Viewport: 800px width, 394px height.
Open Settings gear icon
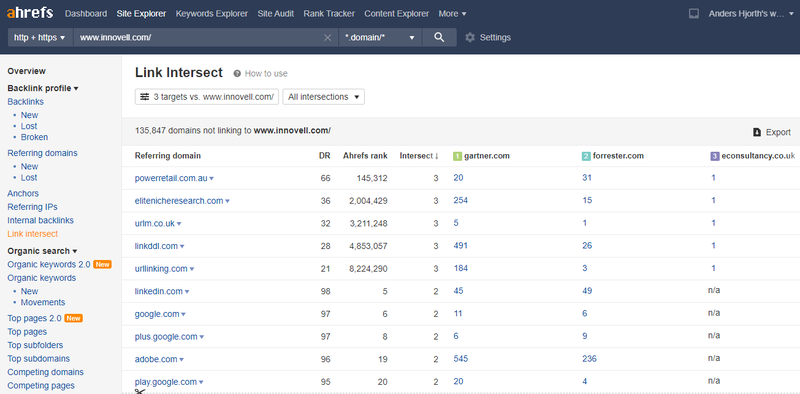point(470,37)
